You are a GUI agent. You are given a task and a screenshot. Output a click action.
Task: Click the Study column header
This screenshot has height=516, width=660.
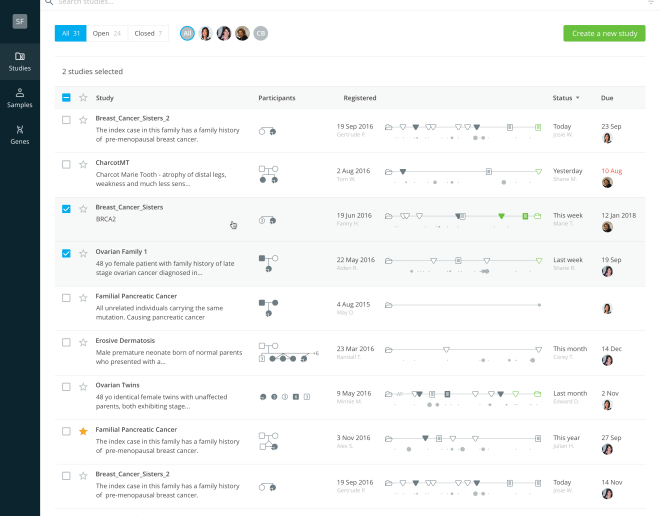coord(104,98)
